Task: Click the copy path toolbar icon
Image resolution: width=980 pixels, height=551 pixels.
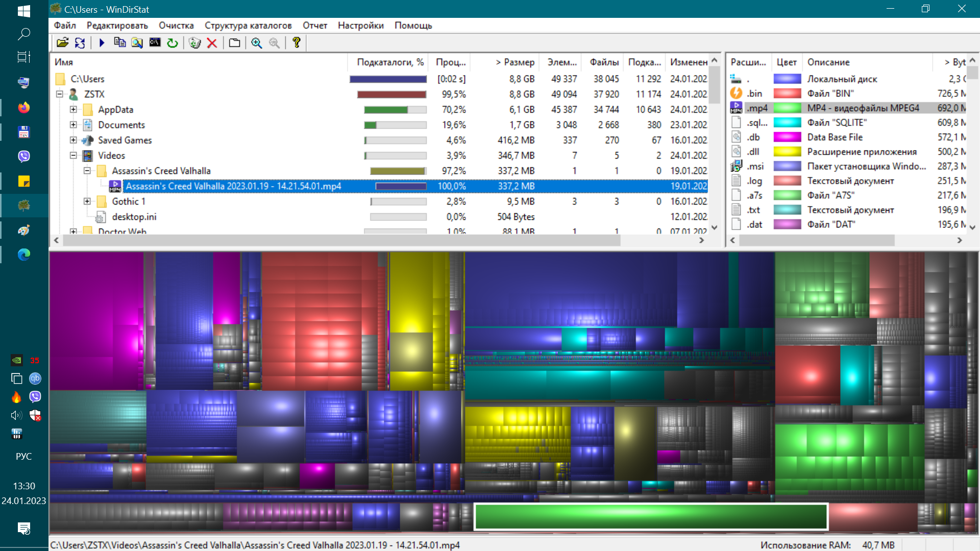Action: [119, 43]
